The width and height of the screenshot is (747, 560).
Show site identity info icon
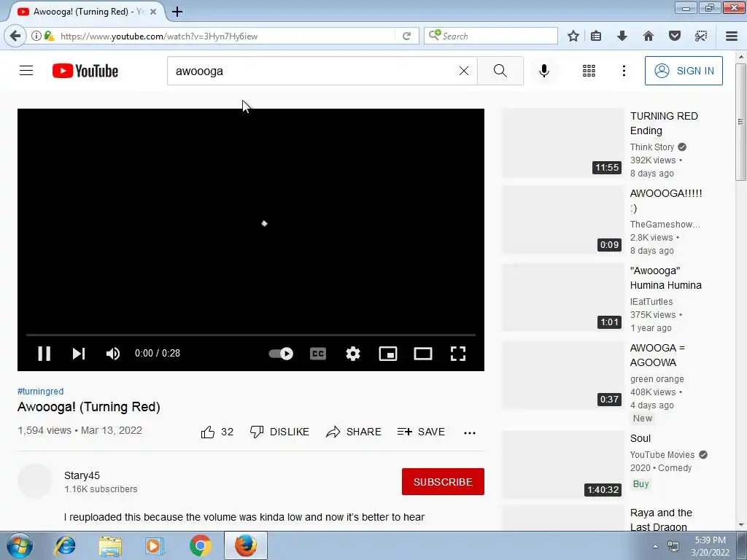pos(36,36)
